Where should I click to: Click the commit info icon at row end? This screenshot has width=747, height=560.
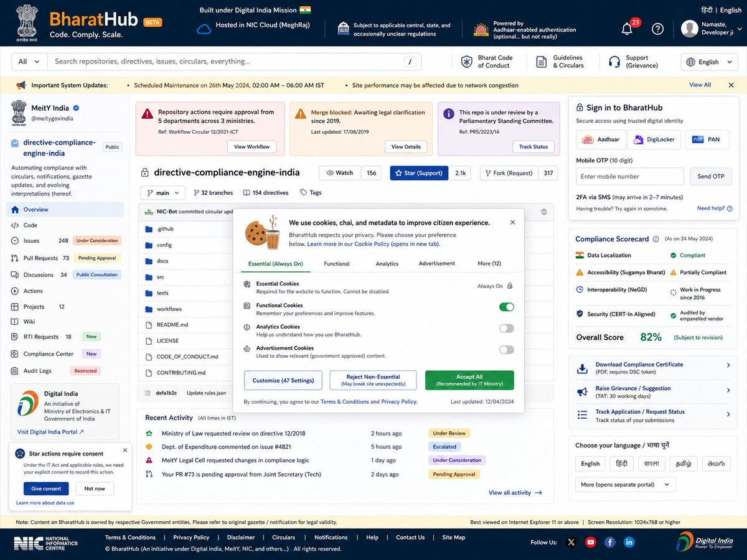[543, 212]
